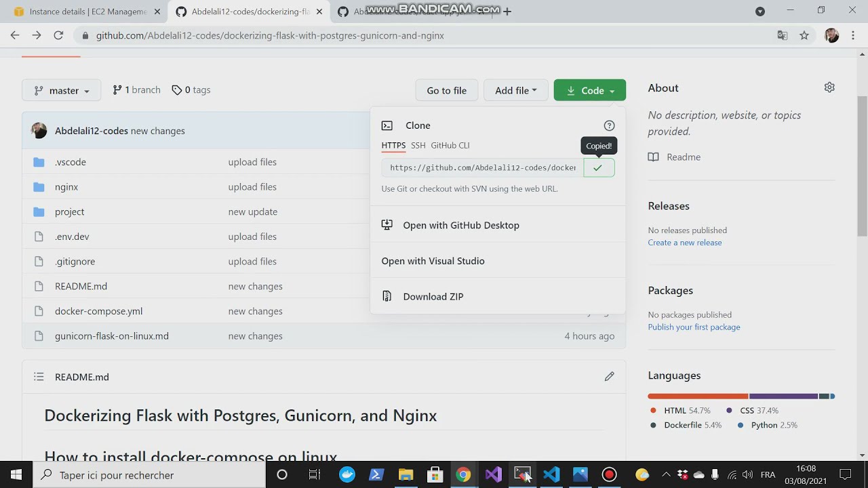
Task: Click the Go to file button
Action: (x=446, y=90)
